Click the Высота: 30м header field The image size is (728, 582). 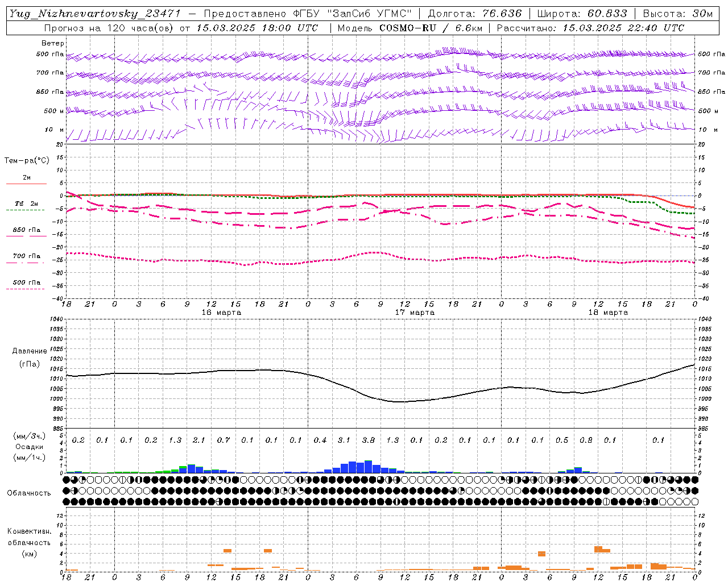(x=678, y=14)
